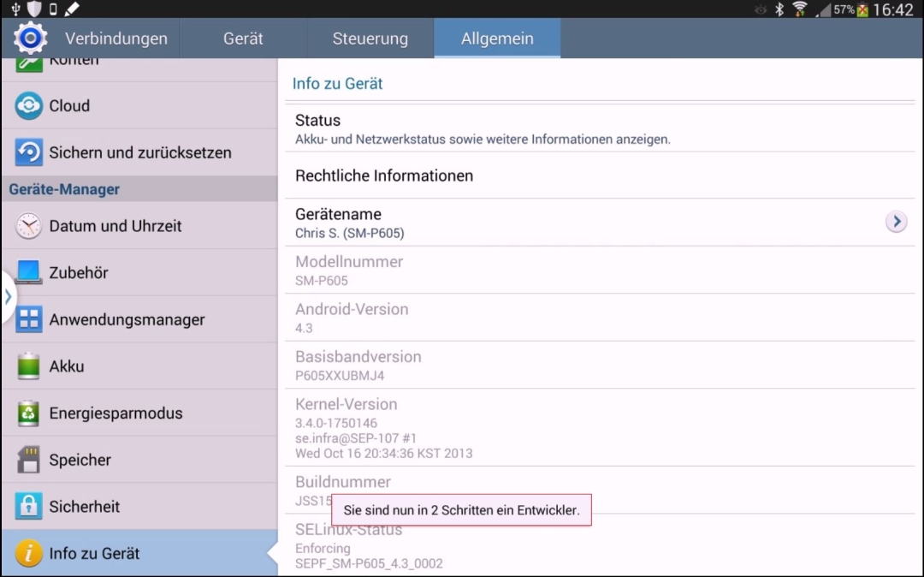Image resolution: width=924 pixels, height=577 pixels.
Task: Expand the side panel handle arrow
Action: pos(8,296)
